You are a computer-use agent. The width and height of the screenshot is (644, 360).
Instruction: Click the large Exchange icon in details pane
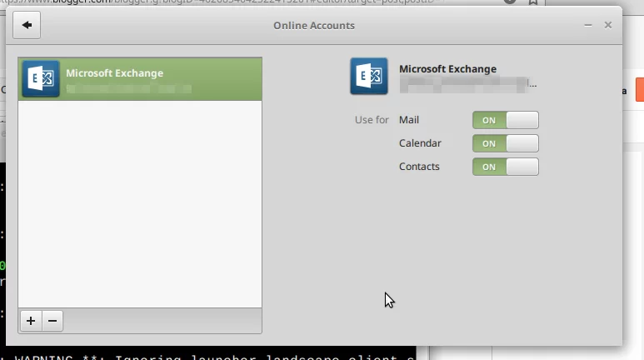(369, 76)
